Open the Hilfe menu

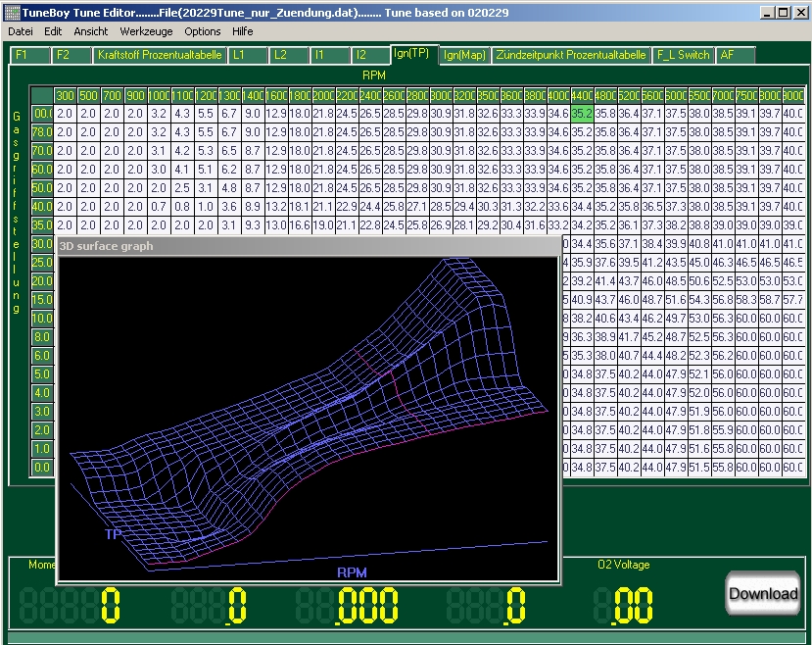tap(243, 31)
